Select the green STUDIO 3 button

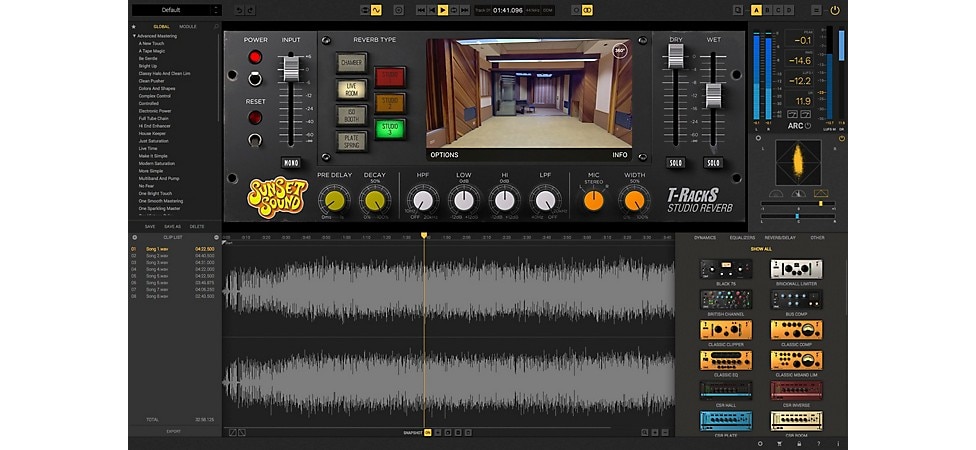[390, 129]
